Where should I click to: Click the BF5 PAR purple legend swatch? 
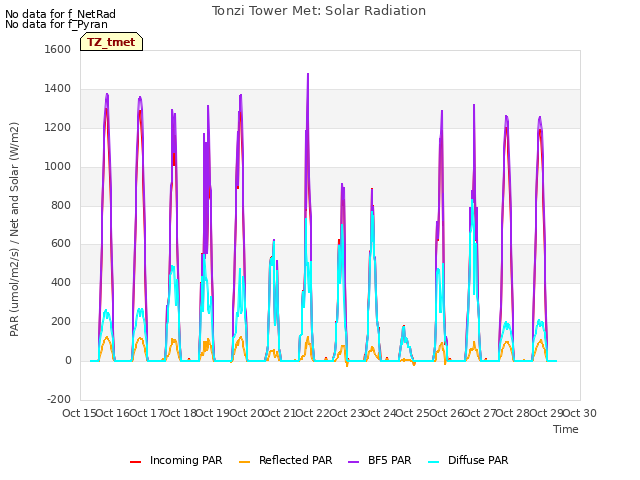tap(353, 461)
